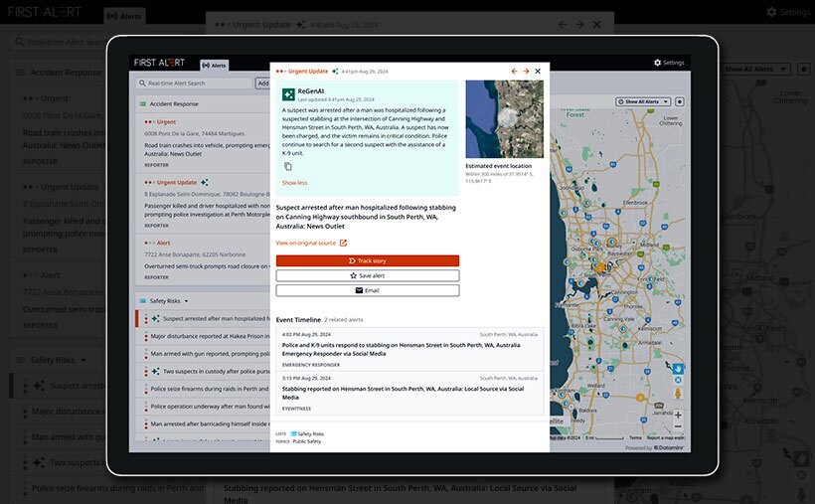Toggle Save alert star button

click(x=368, y=275)
